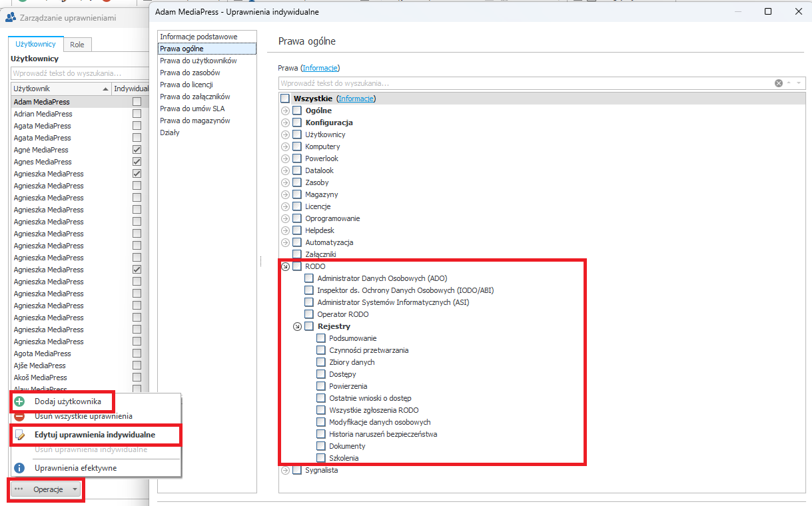Click the blue info Uprawnienia efektywne icon

pos(19,468)
